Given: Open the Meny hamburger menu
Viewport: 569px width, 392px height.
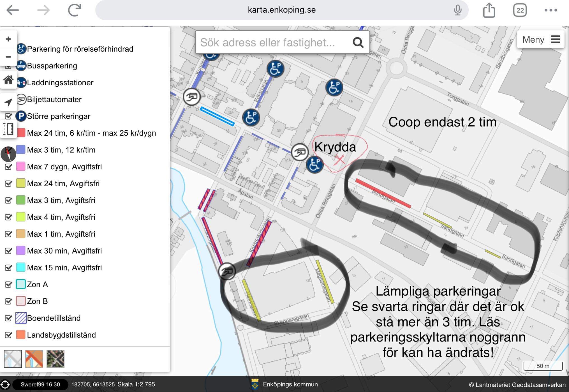Looking at the screenshot, I should (541, 40).
